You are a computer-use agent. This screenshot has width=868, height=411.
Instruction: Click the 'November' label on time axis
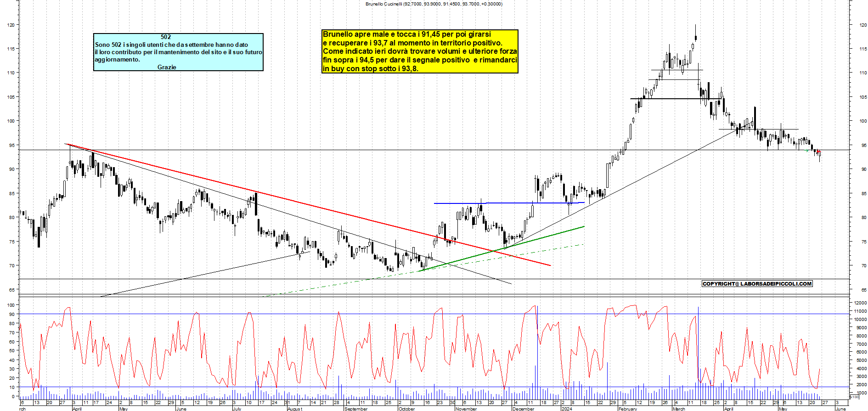[x=466, y=409]
